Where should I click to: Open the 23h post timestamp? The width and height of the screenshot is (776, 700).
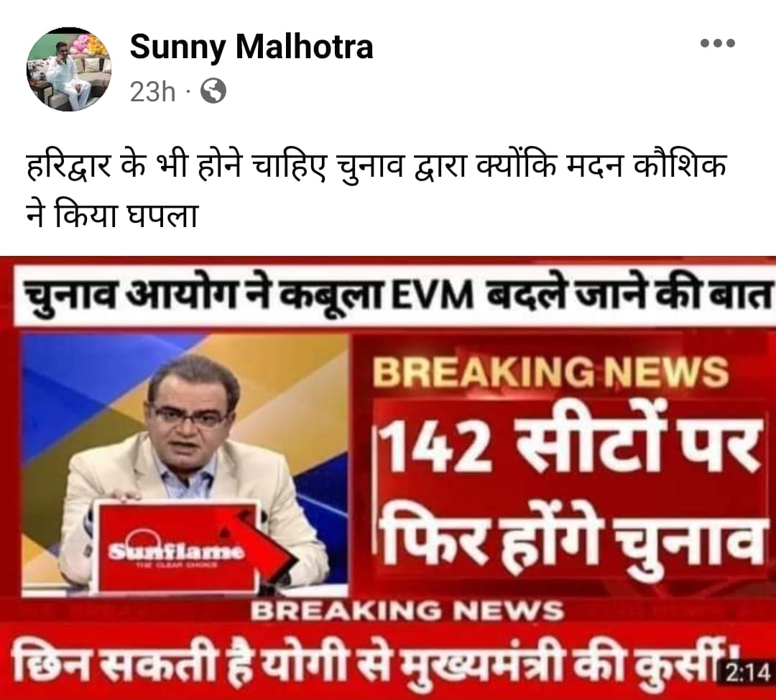152,91
